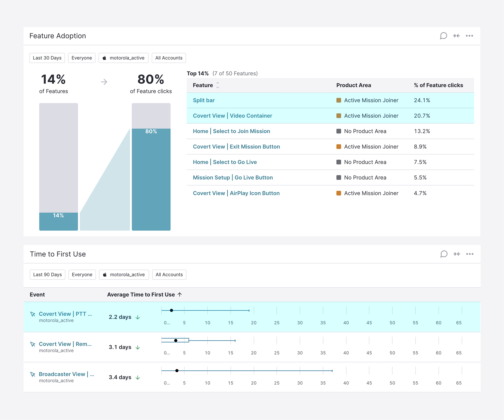This screenshot has height=420, width=504.
Task: Click cursor icon beside Covert View PTT event
Action: click(33, 314)
